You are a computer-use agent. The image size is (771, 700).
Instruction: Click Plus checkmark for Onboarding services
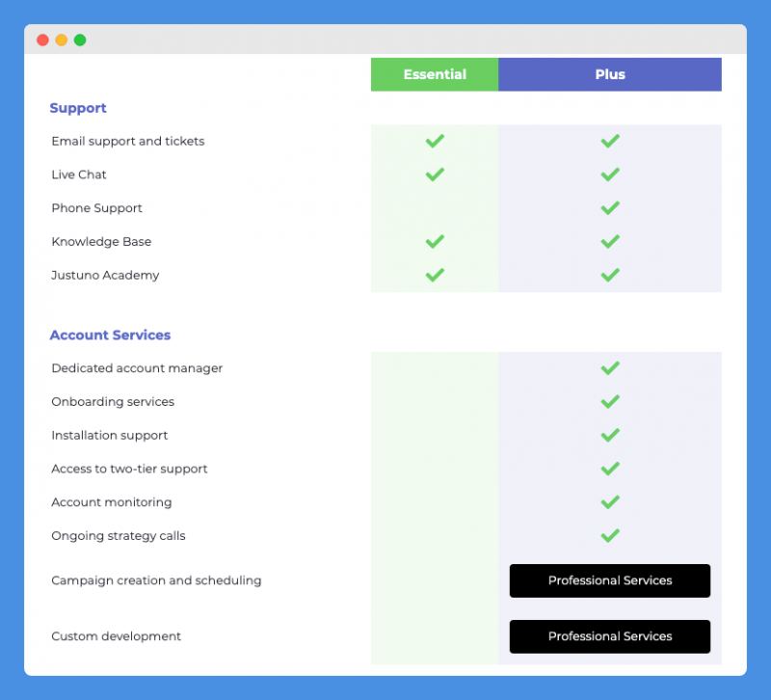coord(610,402)
